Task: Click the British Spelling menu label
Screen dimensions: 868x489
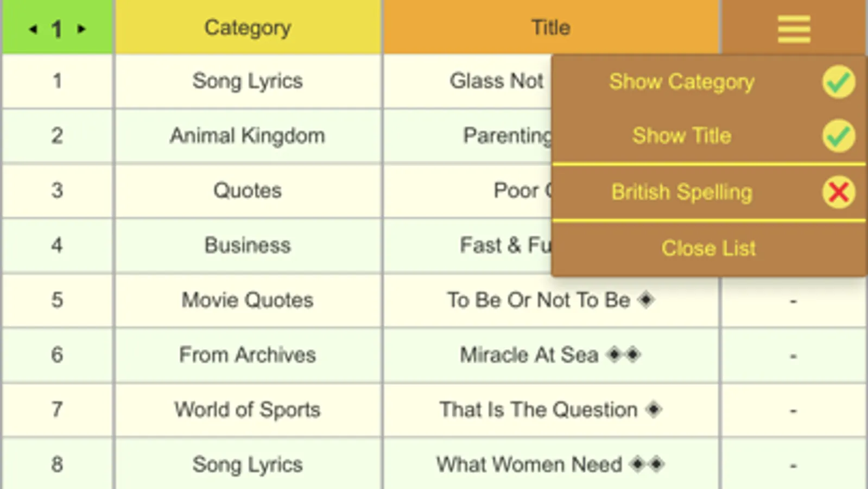Action: (681, 192)
